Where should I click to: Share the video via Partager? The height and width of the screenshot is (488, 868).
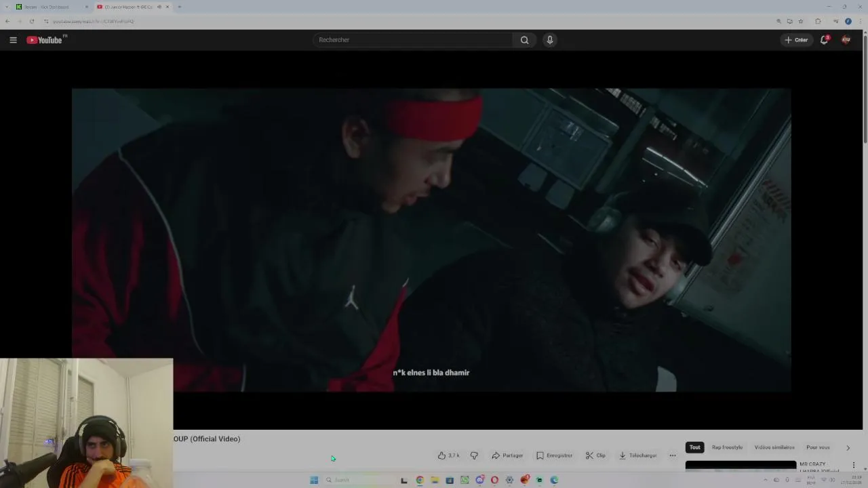pos(507,455)
